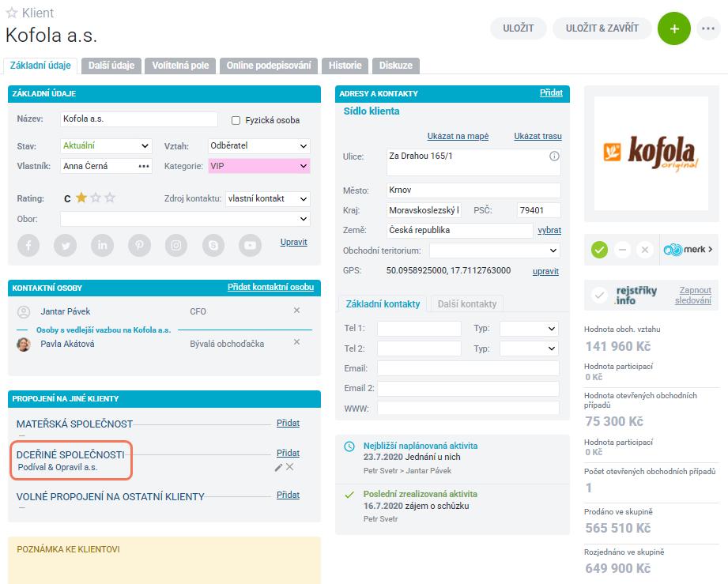728x584 pixels.
Task: Click the grey minus status icon
Action: pyautogui.click(x=622, y=250)
